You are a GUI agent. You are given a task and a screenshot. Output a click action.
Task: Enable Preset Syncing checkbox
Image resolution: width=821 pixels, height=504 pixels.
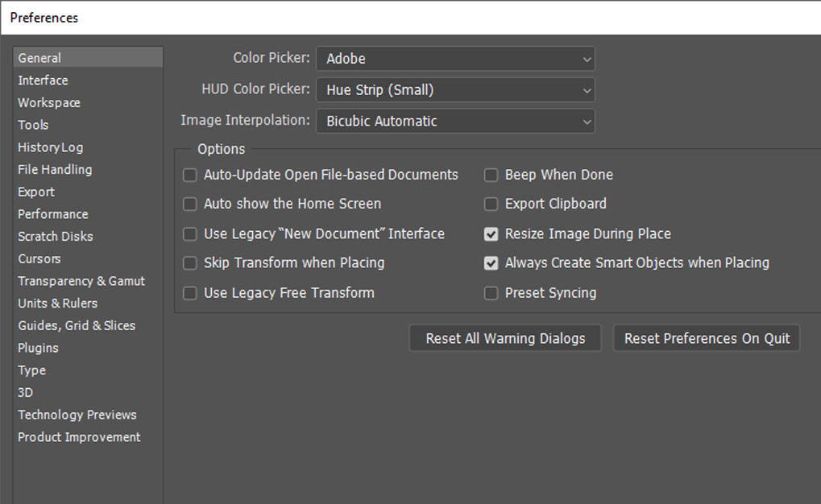[491, 292]
